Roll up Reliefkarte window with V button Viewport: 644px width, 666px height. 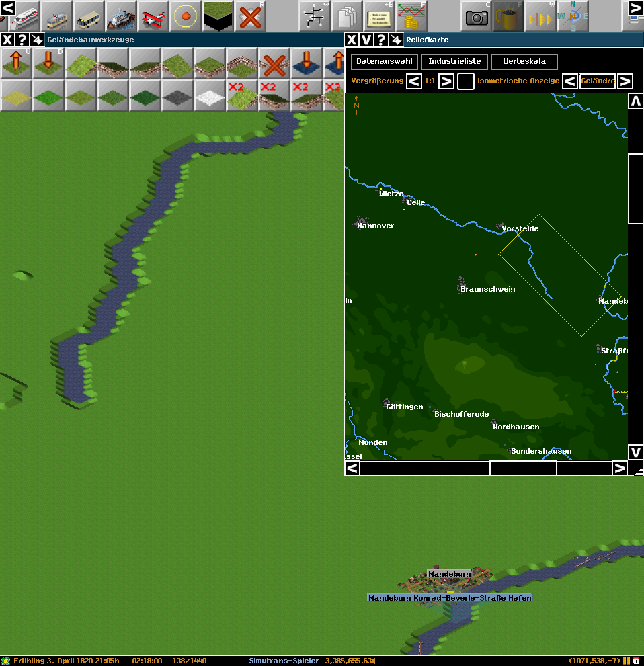click(366, 40)
